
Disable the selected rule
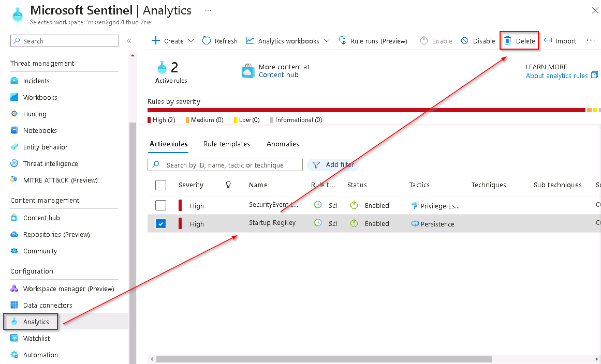pyautogui.click(x=478, y=41)
